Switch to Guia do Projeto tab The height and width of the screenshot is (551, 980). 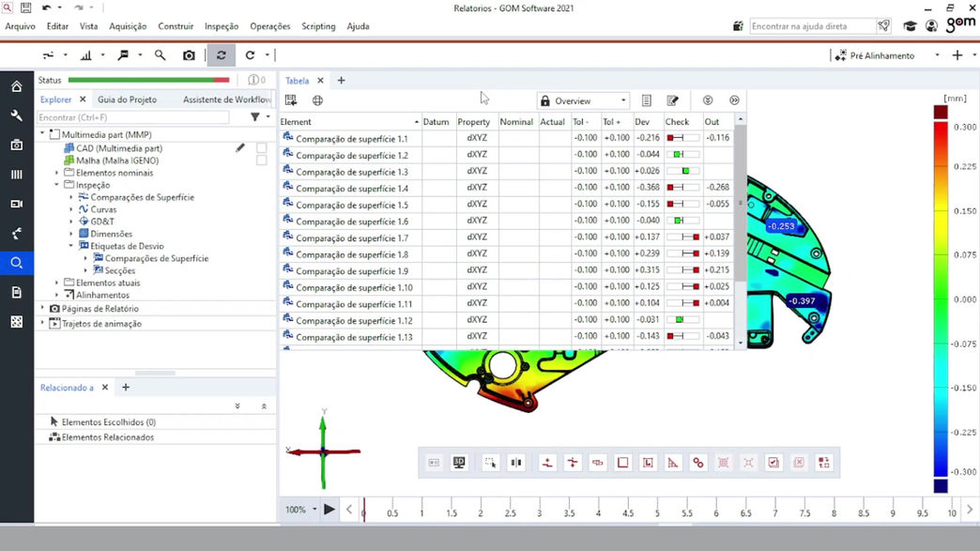127,99
